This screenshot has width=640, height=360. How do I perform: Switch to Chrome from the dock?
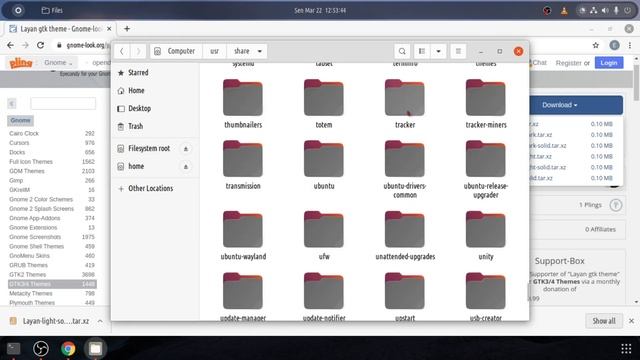coord(68,348)
